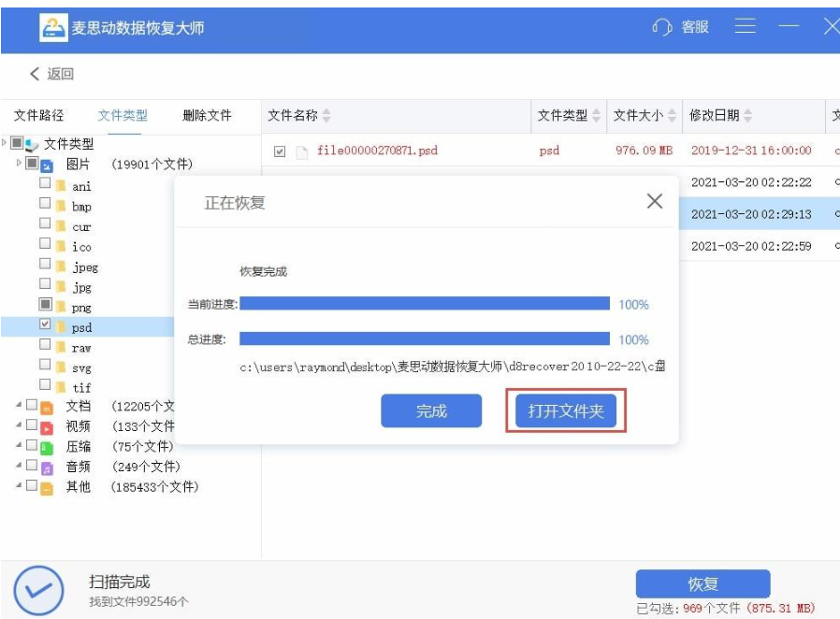Click the jpg folder icon
The image size is (840, 619).
(x=61, y=287)
